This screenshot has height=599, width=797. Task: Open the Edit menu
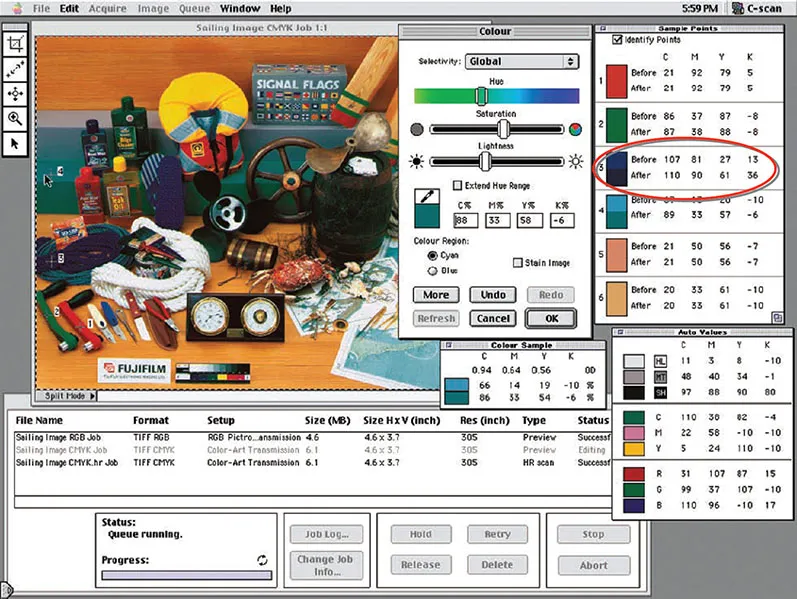pyautogui.click(x=69, y=8)
